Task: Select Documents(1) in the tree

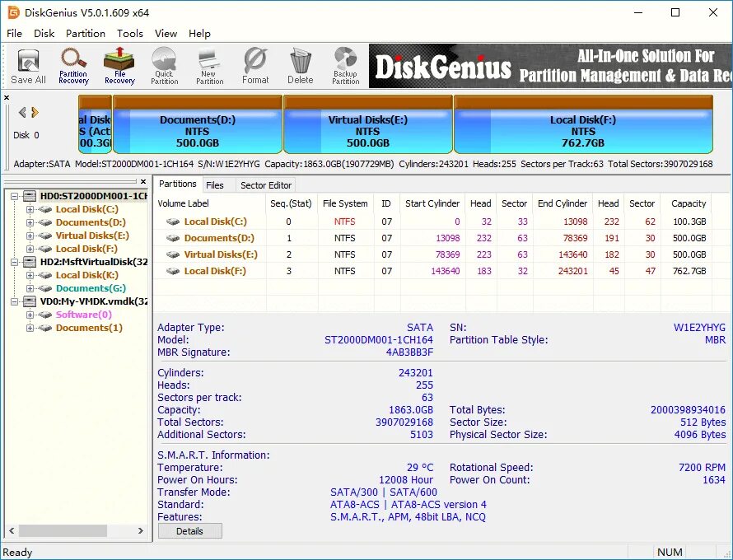Action: [89, 328]
